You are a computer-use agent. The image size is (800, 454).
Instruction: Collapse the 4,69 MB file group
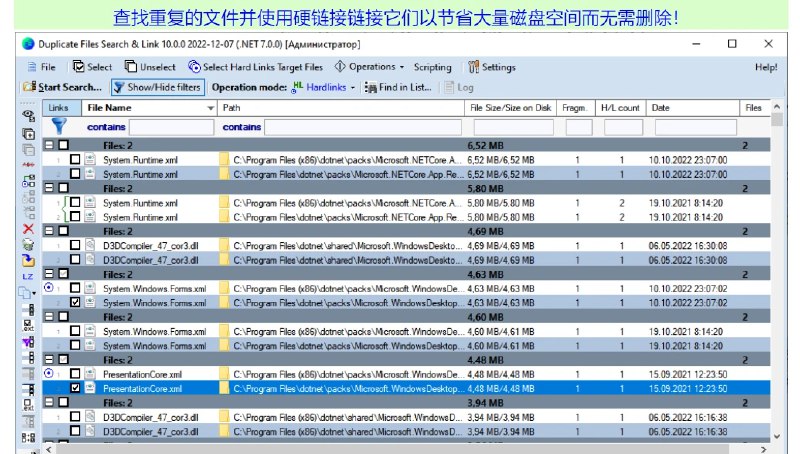click(49, 231)
